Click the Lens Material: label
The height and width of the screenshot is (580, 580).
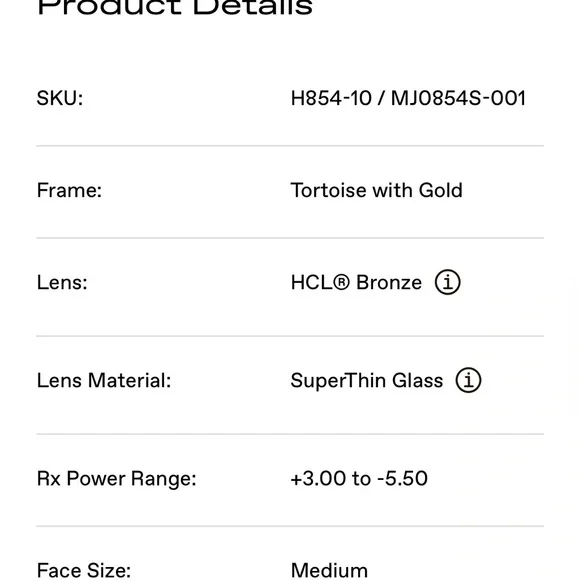pyautogui.click(x=104, y=381)
